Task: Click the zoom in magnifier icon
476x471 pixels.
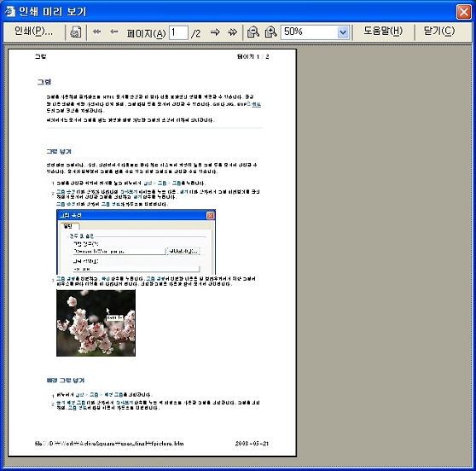Action: (x=270, y=32)
